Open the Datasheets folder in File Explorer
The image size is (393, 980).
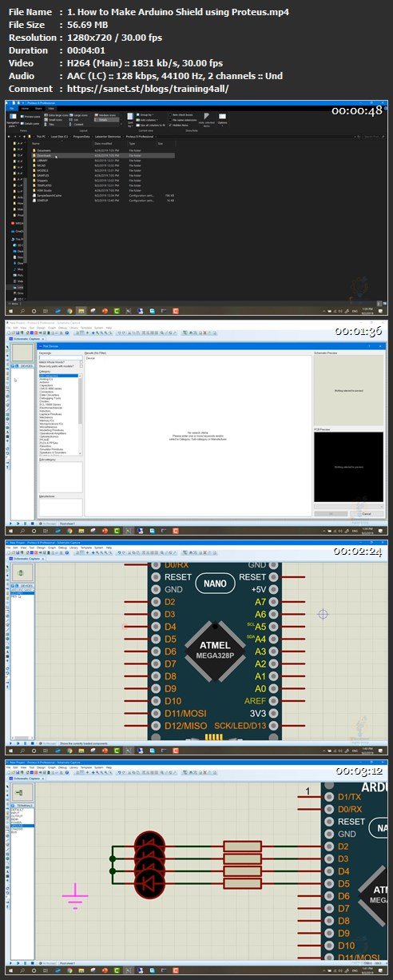tap(45, 150)
